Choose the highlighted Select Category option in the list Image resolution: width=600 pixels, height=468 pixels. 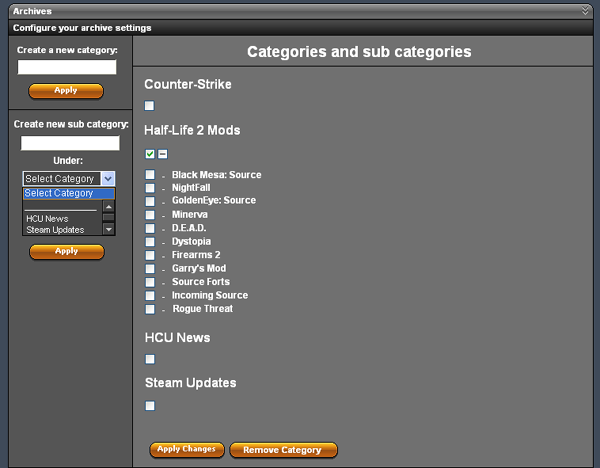click(69, 193)
